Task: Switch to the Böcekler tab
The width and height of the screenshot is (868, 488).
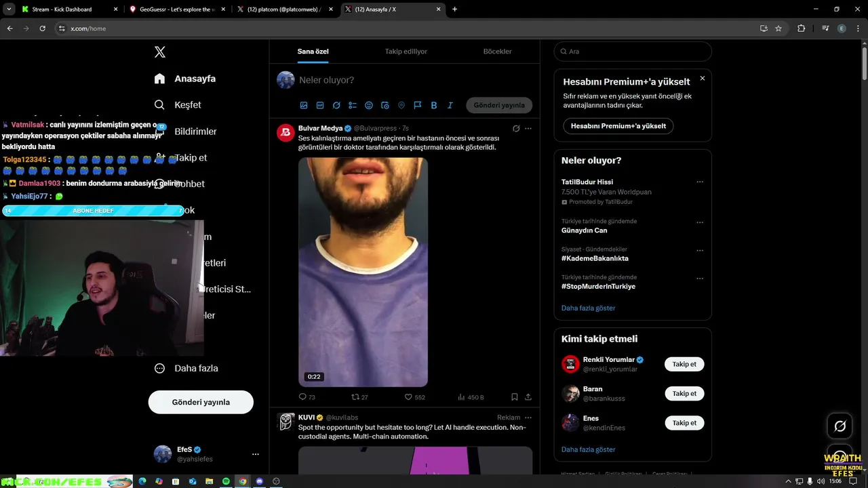Action: pyautogui.click(x=497, y=52)
